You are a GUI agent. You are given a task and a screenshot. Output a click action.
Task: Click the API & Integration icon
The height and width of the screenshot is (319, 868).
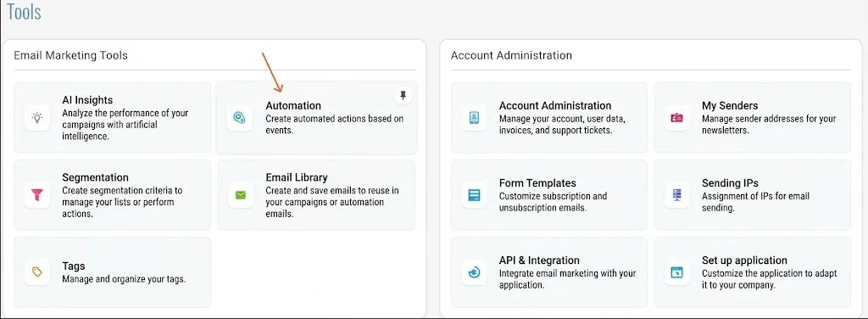475,272
